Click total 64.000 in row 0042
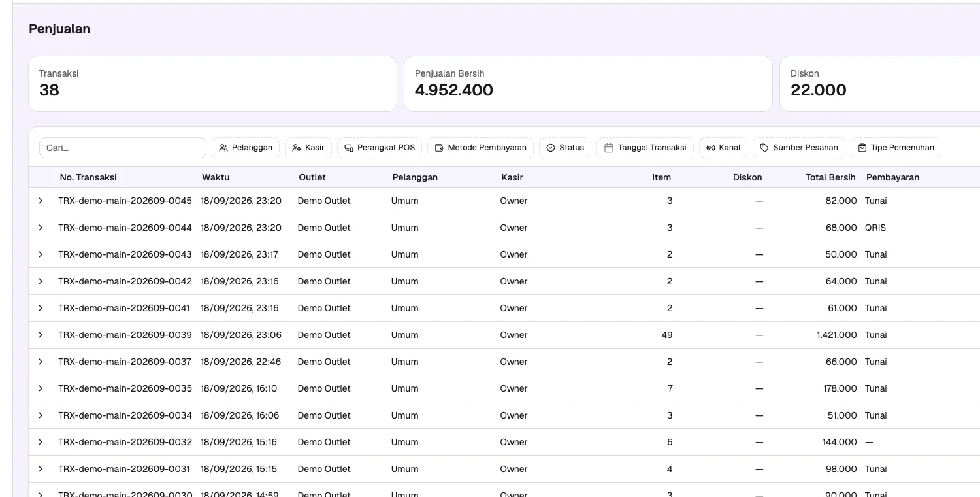 [841, 281]
